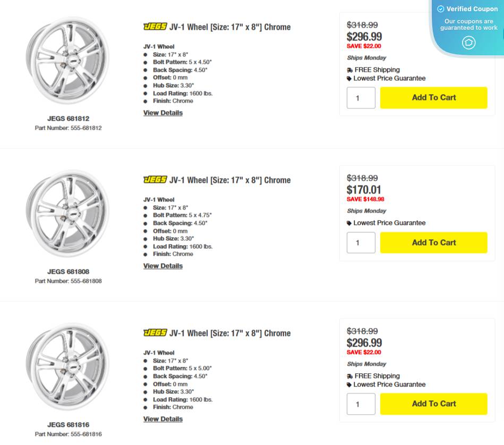
Task: Click the quantity field for the first wheel
Action: pos(361,97)
